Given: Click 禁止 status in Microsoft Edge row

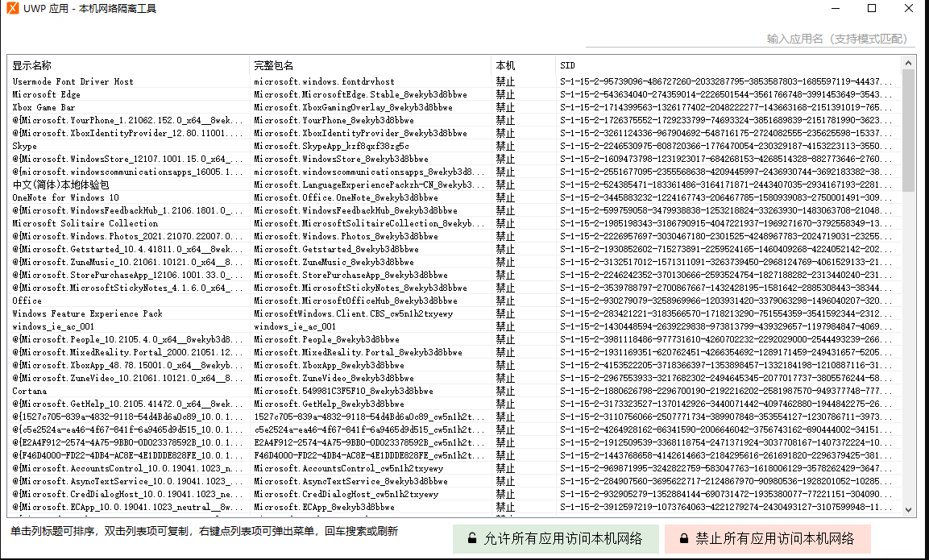Looking at the screenshot, I should pos(505,94).
